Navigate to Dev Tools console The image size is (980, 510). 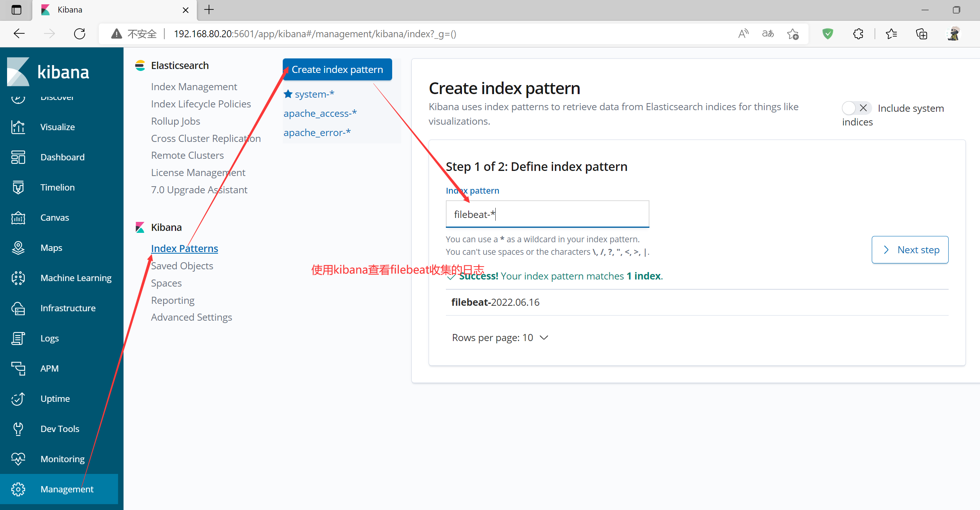[x=59, y=428]
